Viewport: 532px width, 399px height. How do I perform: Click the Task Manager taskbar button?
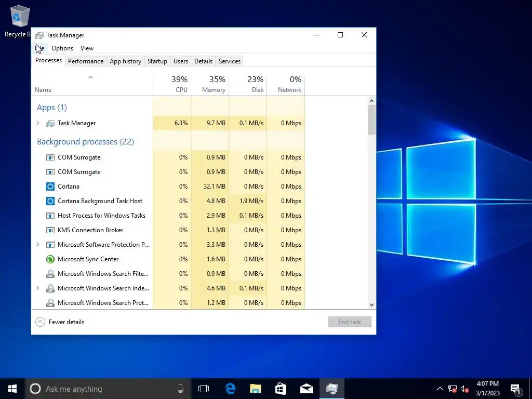332,389
